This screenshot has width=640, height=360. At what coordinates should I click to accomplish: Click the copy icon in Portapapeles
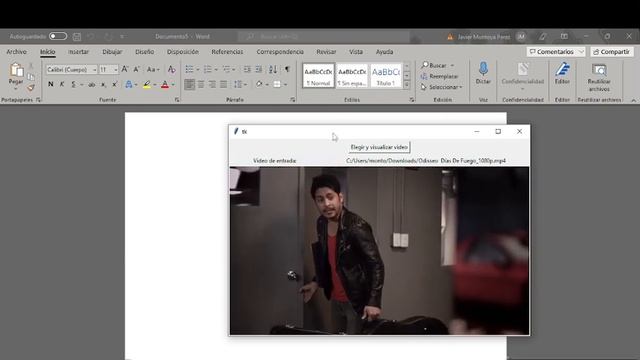click(x=31, y=77)
